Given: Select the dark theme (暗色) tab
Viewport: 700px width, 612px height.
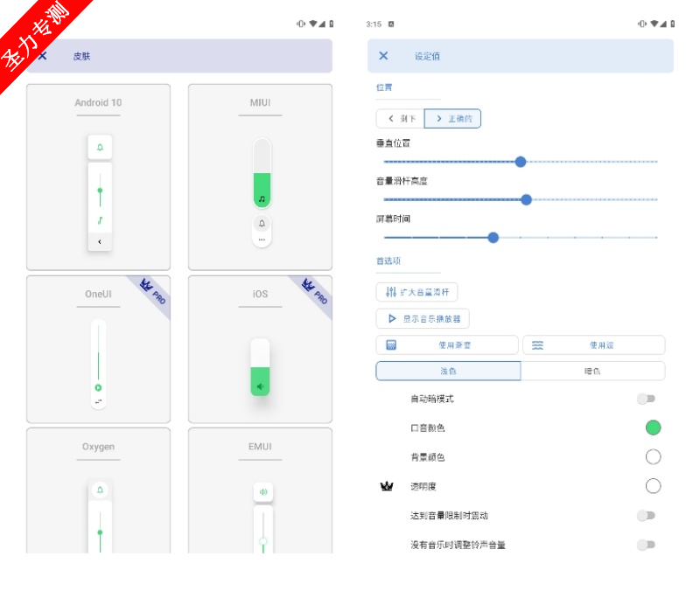Looking at the screenshot, I should coord(592,371).
